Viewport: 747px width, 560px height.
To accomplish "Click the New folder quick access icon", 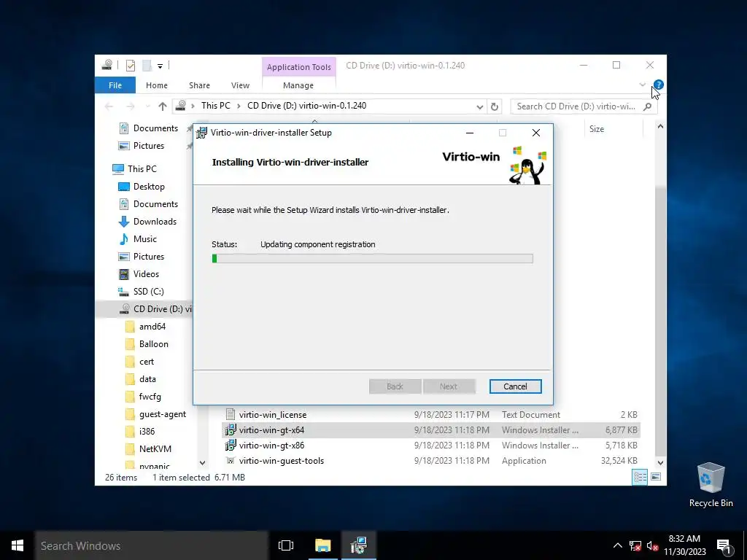I will click(147, 66).
